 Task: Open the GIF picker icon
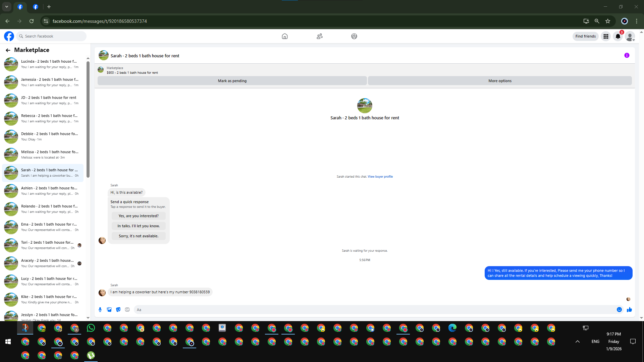[127, 310]
